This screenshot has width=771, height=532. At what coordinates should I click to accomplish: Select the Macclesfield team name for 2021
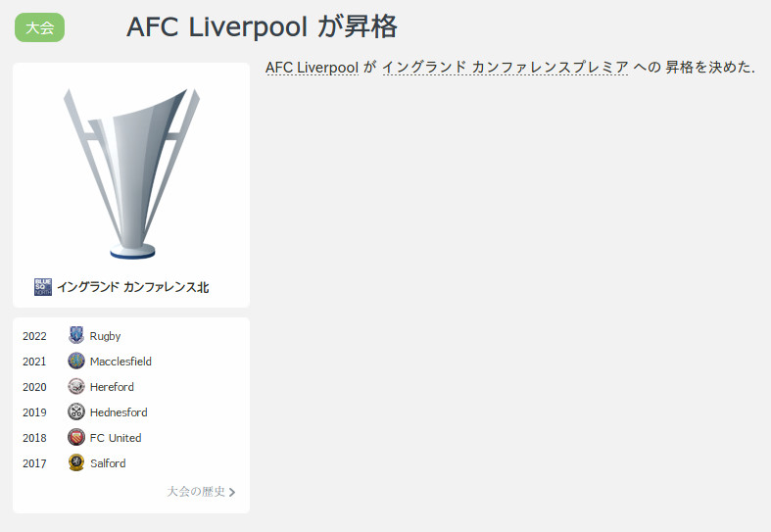click(120, 362)
